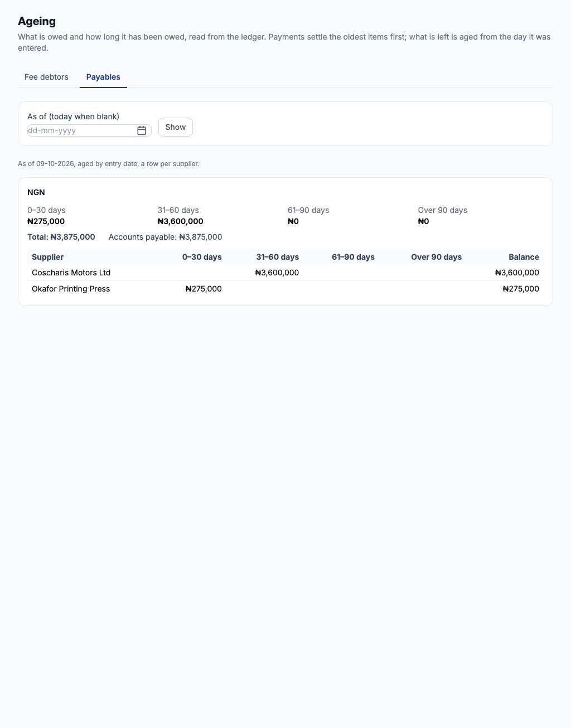Click the 0–30 days summary value ₦275,000
The image size is (571, 728).
click(46, 221)
